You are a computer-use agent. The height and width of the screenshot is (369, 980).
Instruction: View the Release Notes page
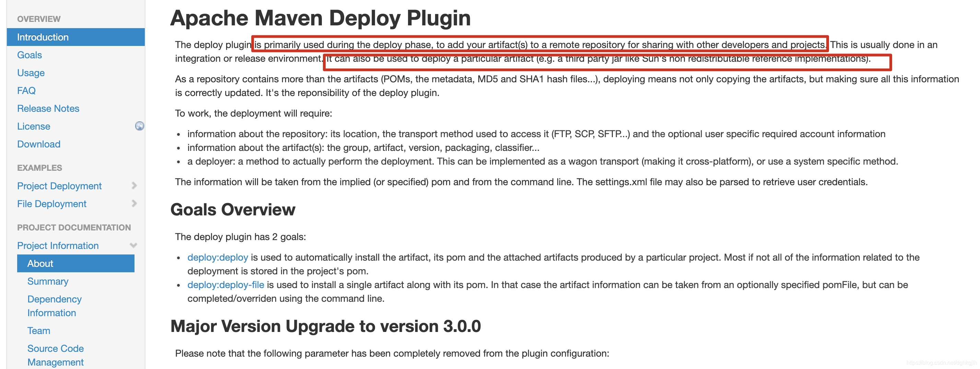48,108
